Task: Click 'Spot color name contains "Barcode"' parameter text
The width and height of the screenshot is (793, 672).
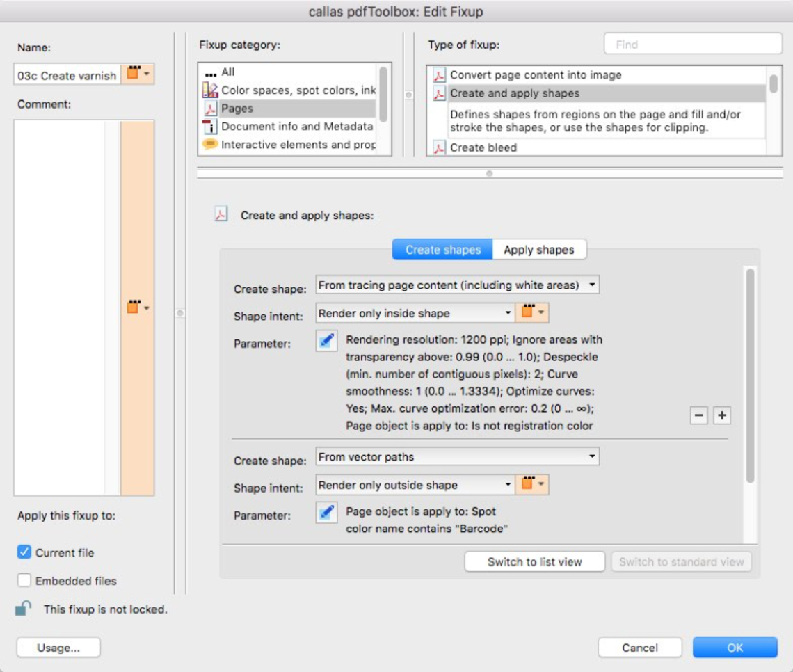Action: click(426, 520)
